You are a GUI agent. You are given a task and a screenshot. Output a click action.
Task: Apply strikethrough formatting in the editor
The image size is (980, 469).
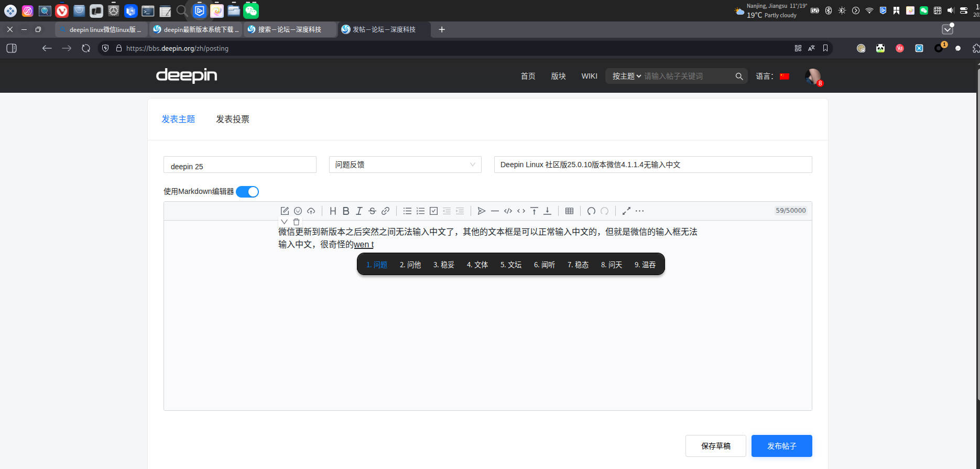coord(372,211)
